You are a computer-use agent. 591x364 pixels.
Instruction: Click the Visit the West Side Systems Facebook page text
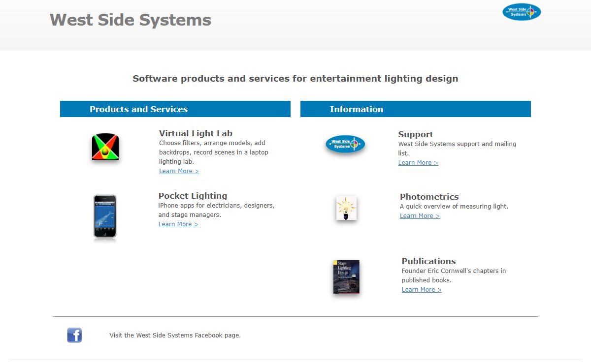coord(175,335)
